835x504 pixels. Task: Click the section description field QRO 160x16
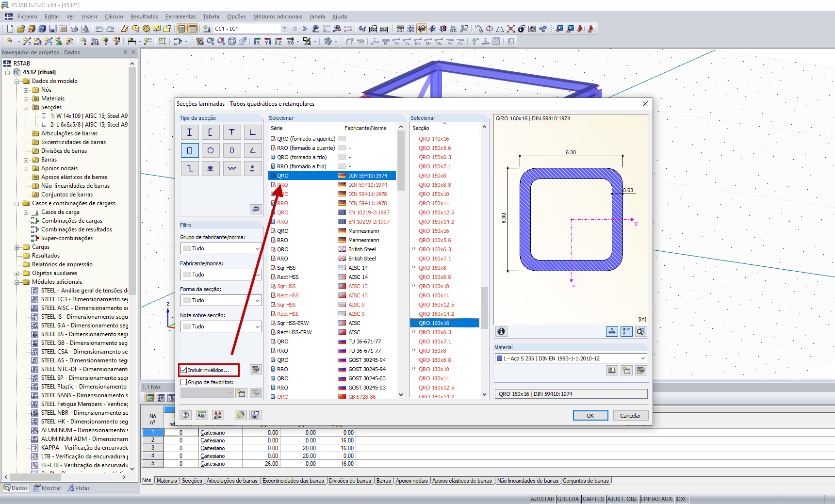571,394
